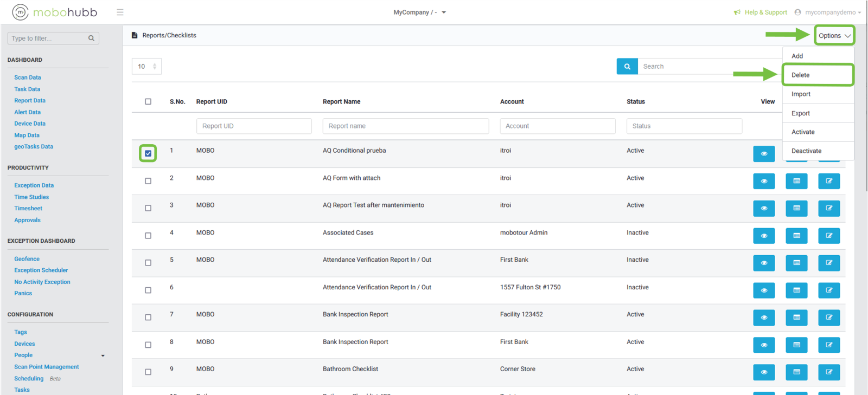Toggle the select-all checkbox in table header

coord(148,101)
